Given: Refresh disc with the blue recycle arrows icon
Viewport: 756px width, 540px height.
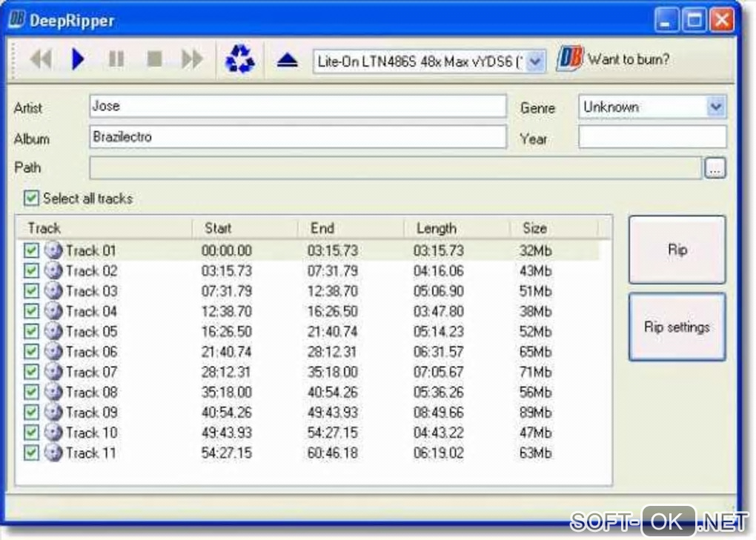Looking at the screenshot, I should point(239,60).
